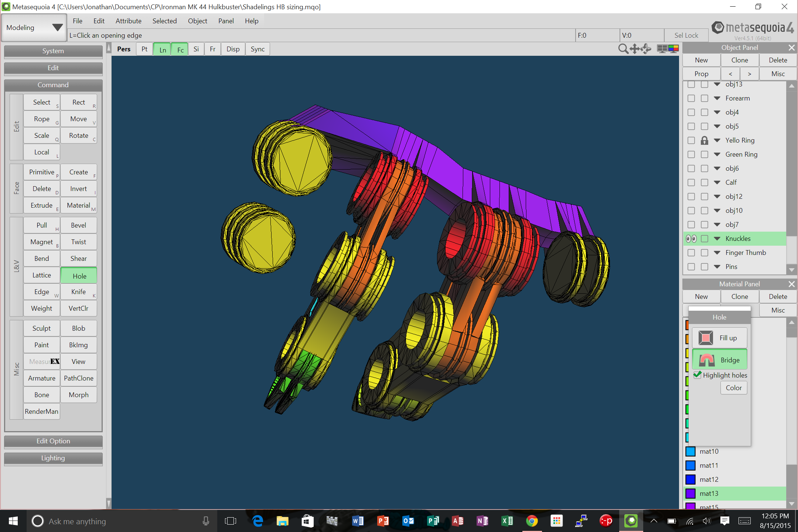The width and height of the screenshot is (798, 532).
Task: Open the Attribute menu
Action: tap(128, 21)
